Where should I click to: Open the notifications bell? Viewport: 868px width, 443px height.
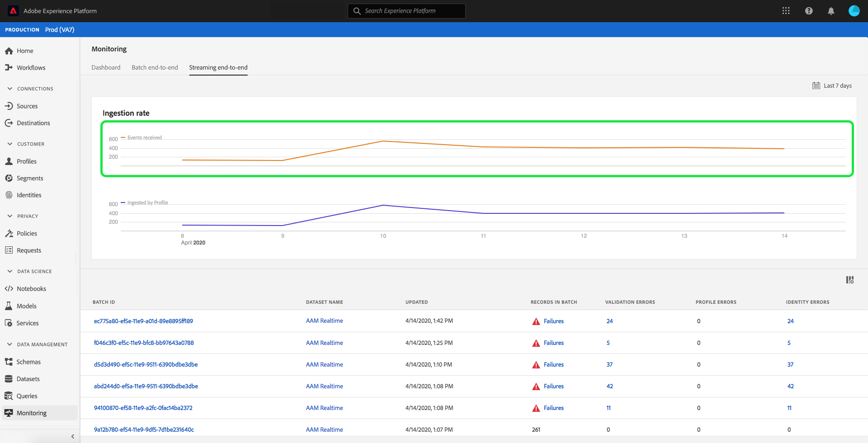(x=831, y=11)
